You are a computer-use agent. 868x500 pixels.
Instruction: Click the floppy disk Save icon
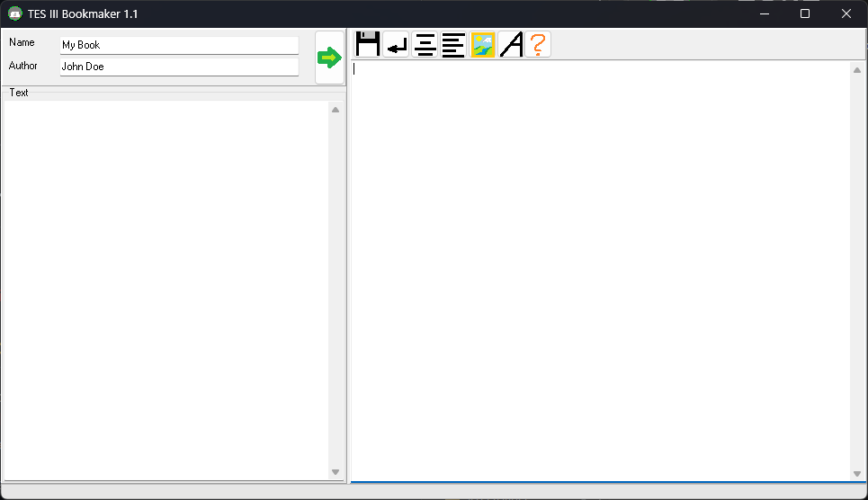pyautogui.click(x=368, y=44)
